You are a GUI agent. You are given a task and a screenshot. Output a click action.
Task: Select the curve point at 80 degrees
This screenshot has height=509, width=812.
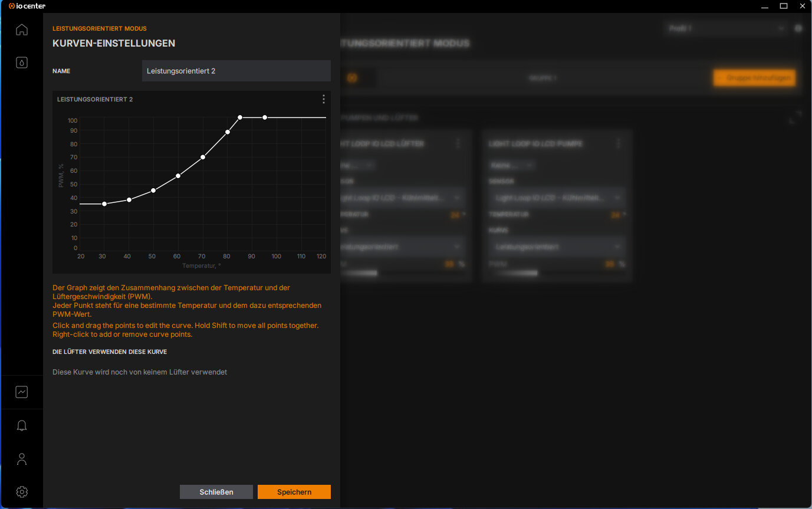click(x=228, y=132)
